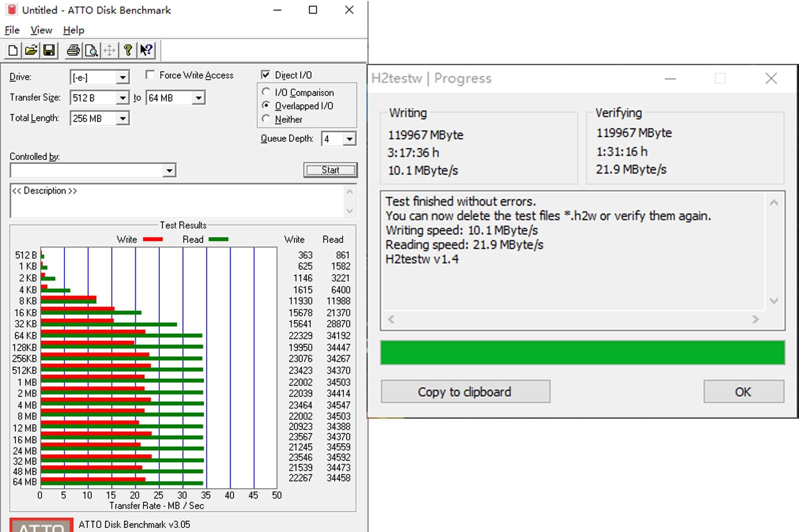This screenshot has height=532, width=799.
Task: Click the Start benchmark button
Action: [331, 170]
